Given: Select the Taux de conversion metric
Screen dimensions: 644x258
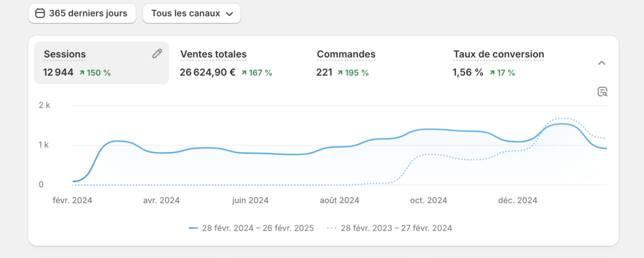Looking at the screenshot, I should click(499, 54).
